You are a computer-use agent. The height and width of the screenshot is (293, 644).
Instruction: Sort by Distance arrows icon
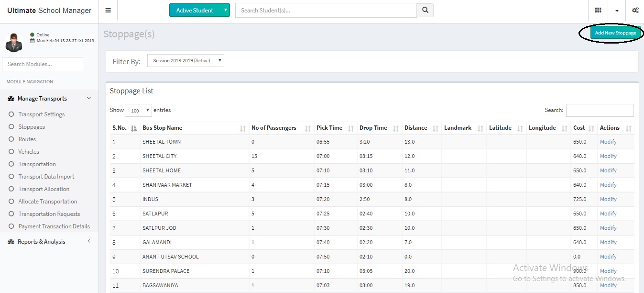point(436,128)
